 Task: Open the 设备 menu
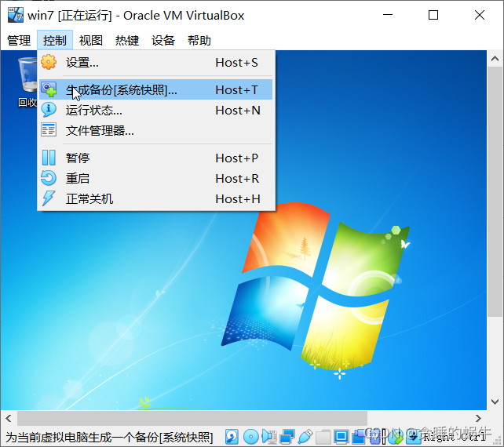[163, 41]
